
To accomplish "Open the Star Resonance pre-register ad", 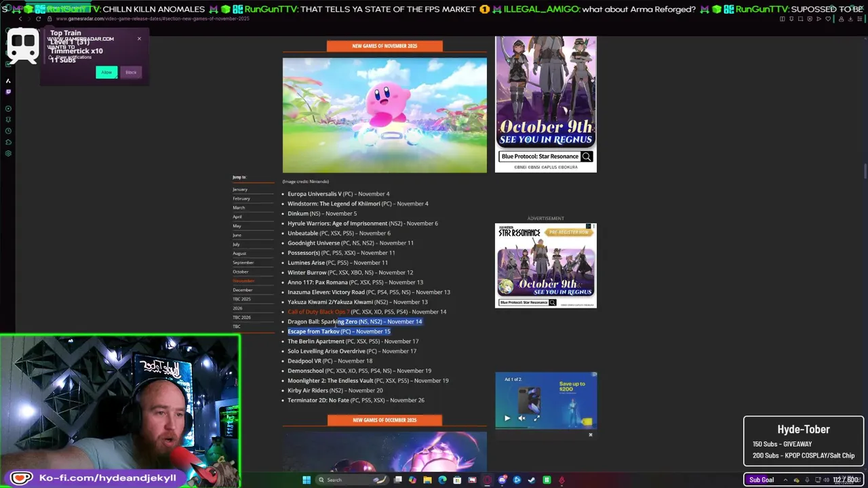I will 546,266.
